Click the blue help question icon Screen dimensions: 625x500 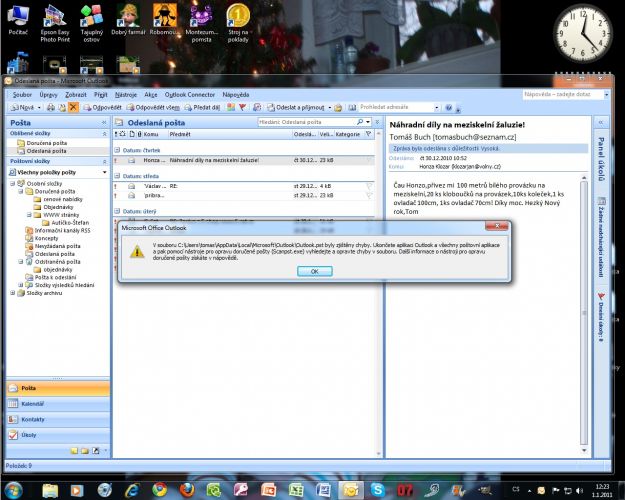448,107
